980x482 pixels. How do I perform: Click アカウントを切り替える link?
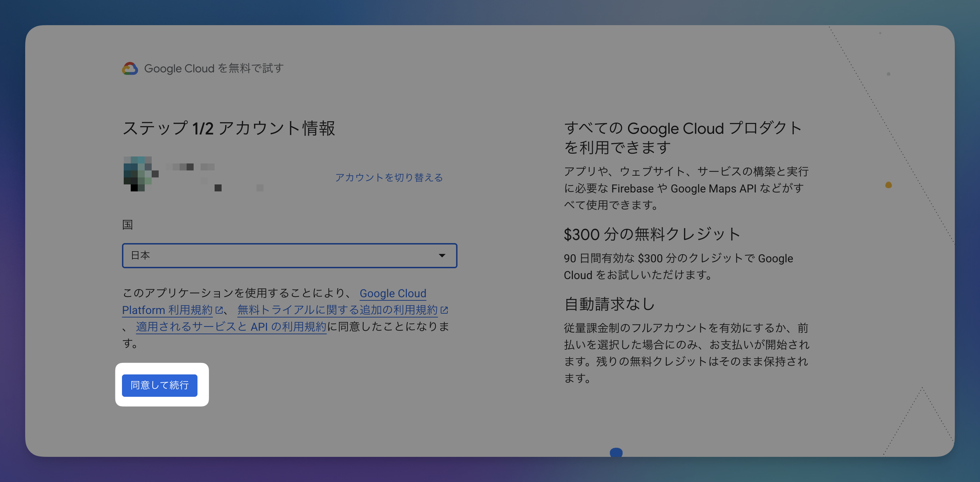tap(389, 177)
